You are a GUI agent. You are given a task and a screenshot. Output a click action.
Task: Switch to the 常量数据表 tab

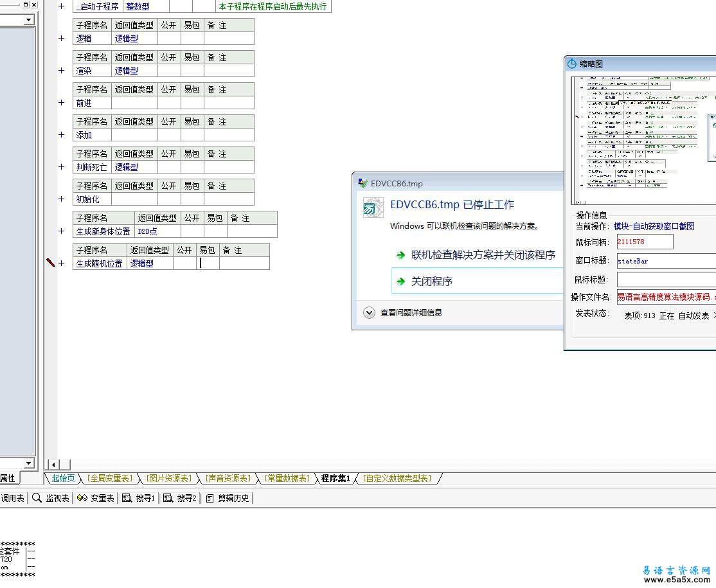[x=287, y=478]
